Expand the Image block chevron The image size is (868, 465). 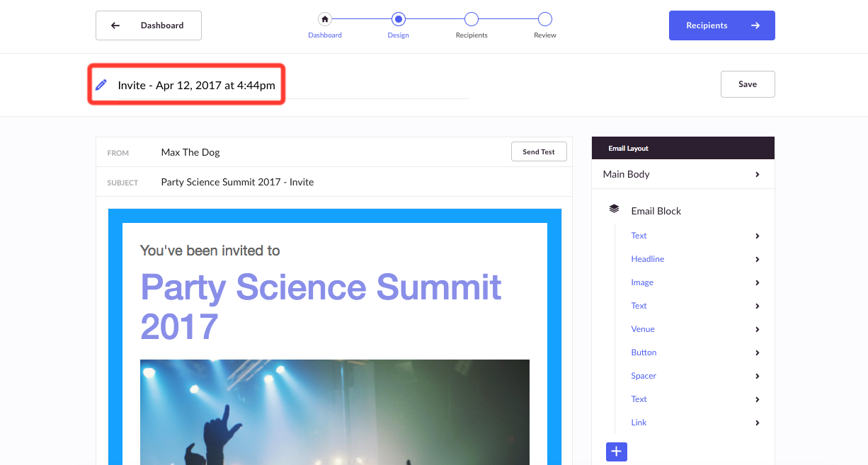coord(758,282)
